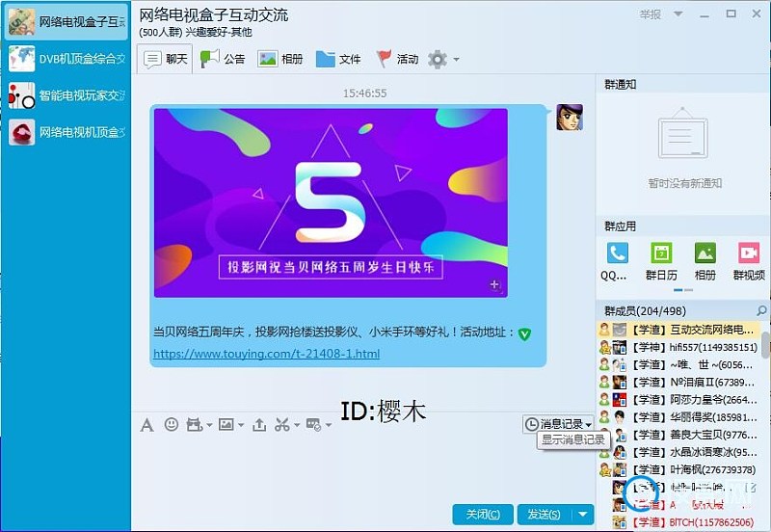Expand the settings gear dropdown arrow
This screenshot has width=771, height=532.
pyautogui.click(x=456, y=60)
